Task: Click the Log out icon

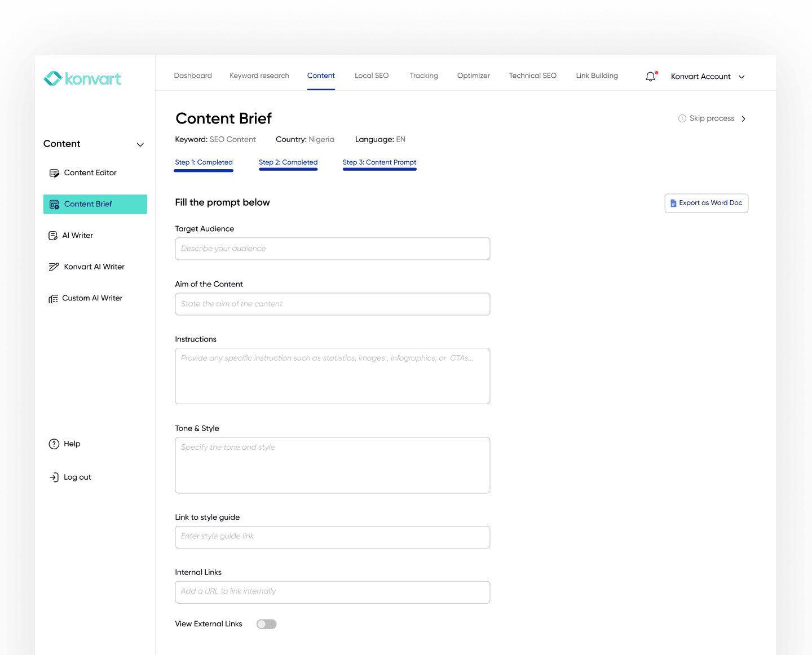Action: coord(54,477)
